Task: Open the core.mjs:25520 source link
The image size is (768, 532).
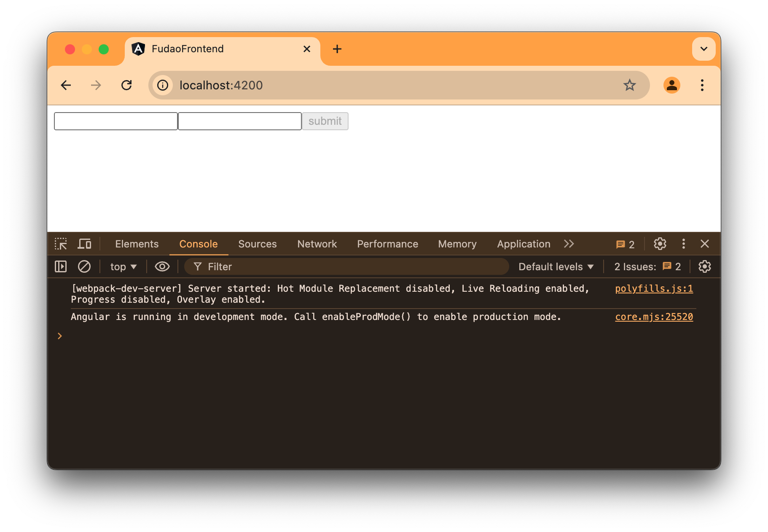Action: point(653,317)
